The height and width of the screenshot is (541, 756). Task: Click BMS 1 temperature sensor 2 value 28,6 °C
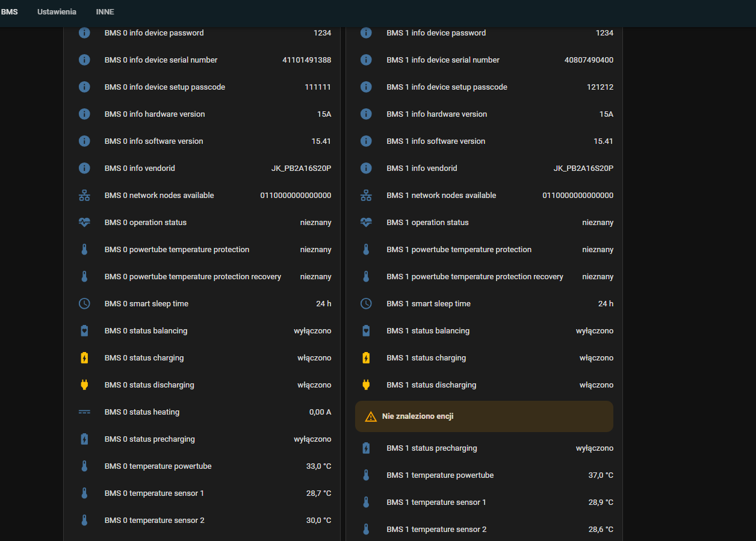tap(601, 530)
